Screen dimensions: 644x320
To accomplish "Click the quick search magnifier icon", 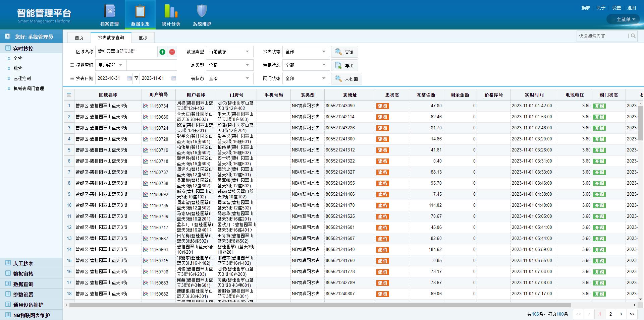I will coord(633,36).
